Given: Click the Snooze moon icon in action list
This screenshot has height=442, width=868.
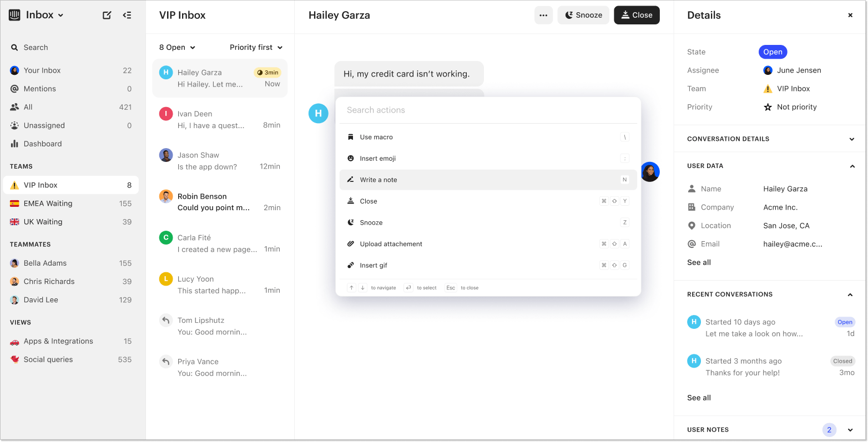Looking at the screenshot, I should coord(351,222).
